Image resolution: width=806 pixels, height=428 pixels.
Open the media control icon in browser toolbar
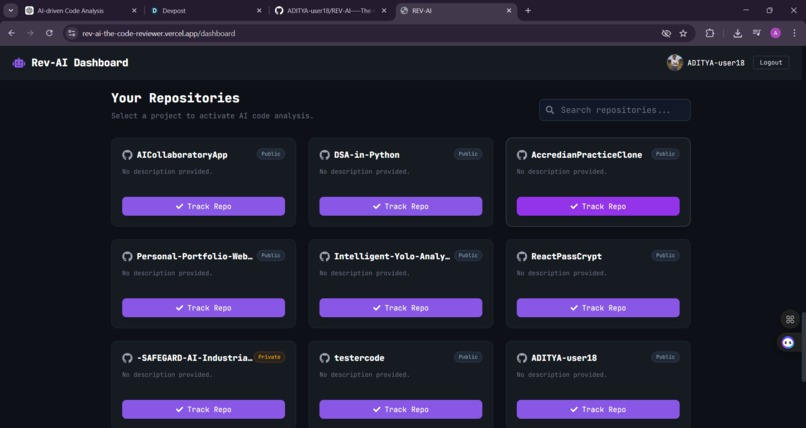pos(757,33)
